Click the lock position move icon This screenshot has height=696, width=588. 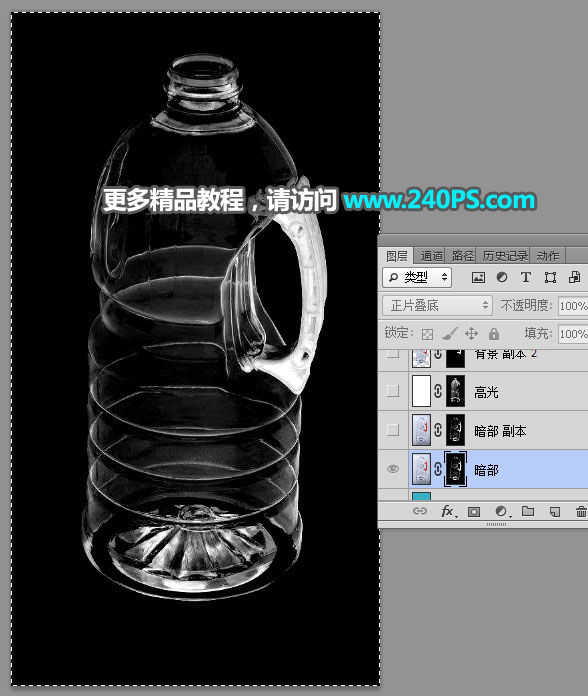pyautogui.click(x=471, y=333)
